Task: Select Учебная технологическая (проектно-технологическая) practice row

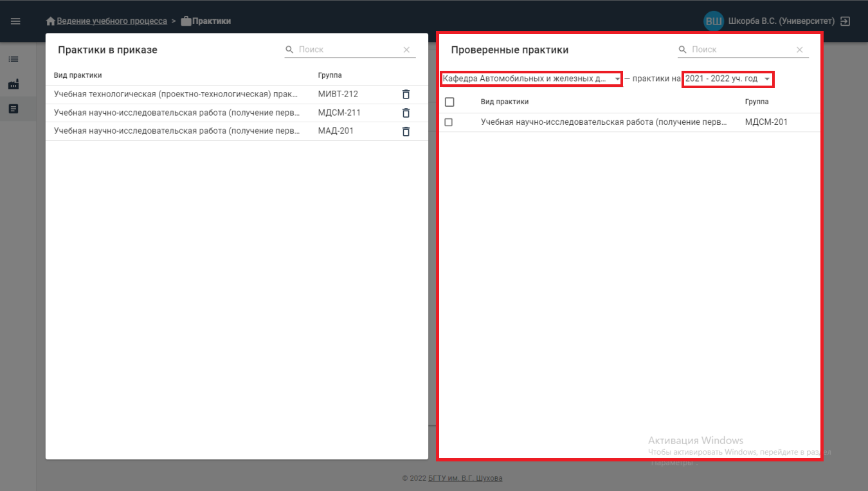Action: point(237,94)
